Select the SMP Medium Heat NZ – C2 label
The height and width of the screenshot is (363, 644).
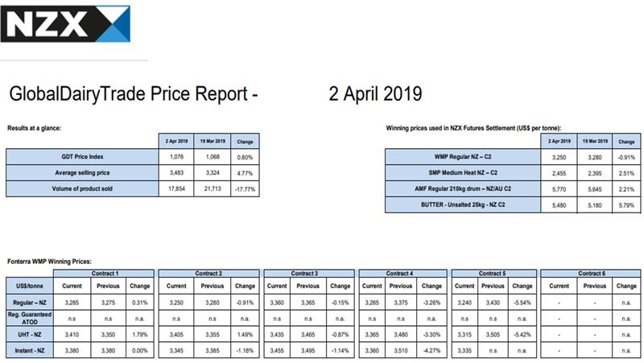(x=462, y=172)
